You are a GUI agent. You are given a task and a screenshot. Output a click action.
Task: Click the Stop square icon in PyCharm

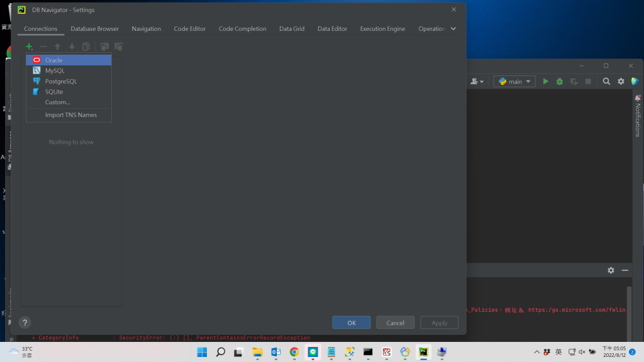(x=588, y=81)
